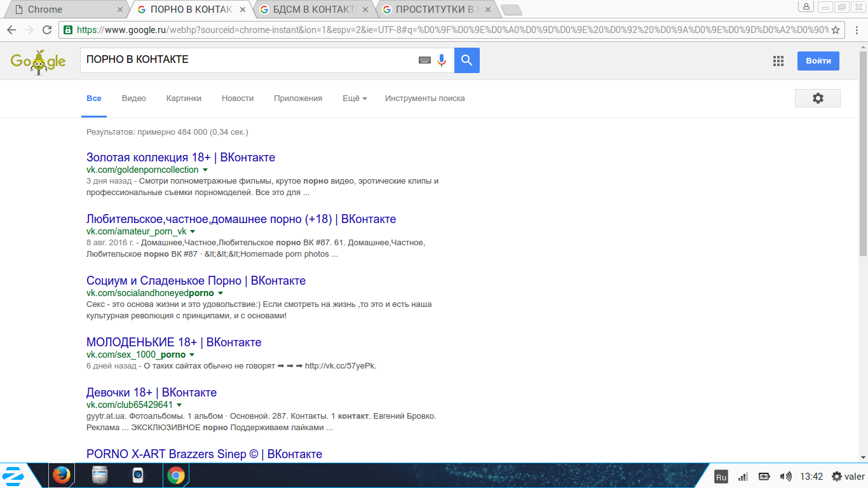Click the Google logo
This screenshot has width=868, height=488.
pyautogui.click(x=38, y=61)
